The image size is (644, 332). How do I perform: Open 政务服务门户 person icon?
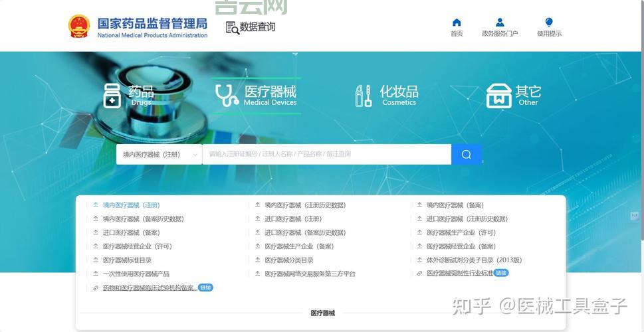(x=500, y=22)
